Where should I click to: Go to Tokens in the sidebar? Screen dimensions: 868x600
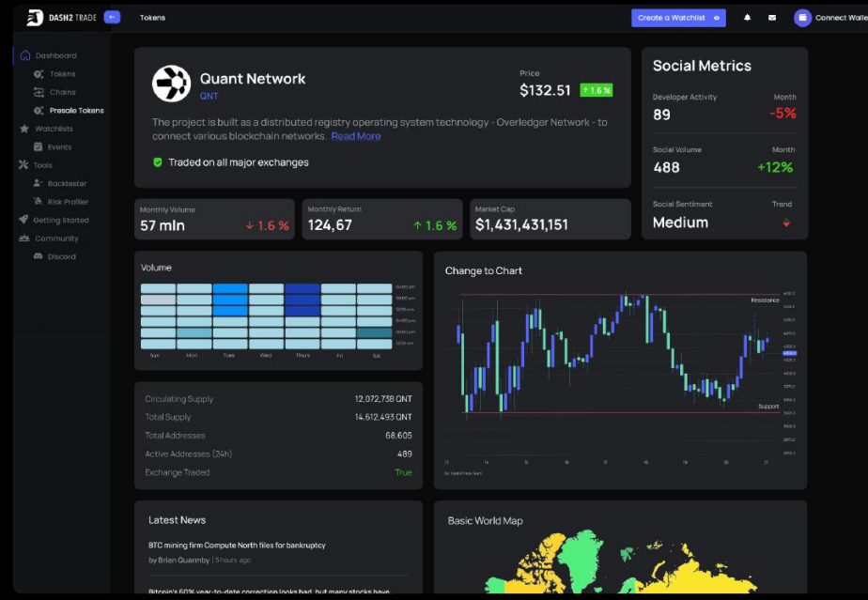click(x=63, y=73)
